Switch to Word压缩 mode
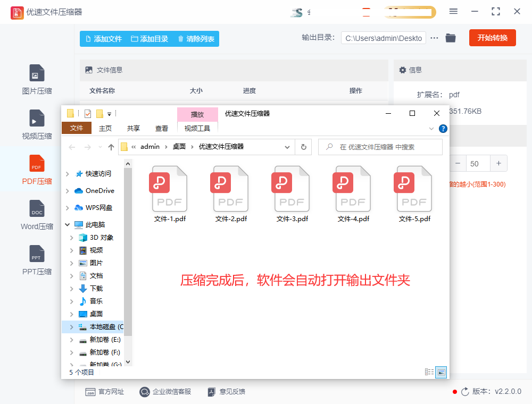This screenshot has width=532, height=404. [37, 215]
